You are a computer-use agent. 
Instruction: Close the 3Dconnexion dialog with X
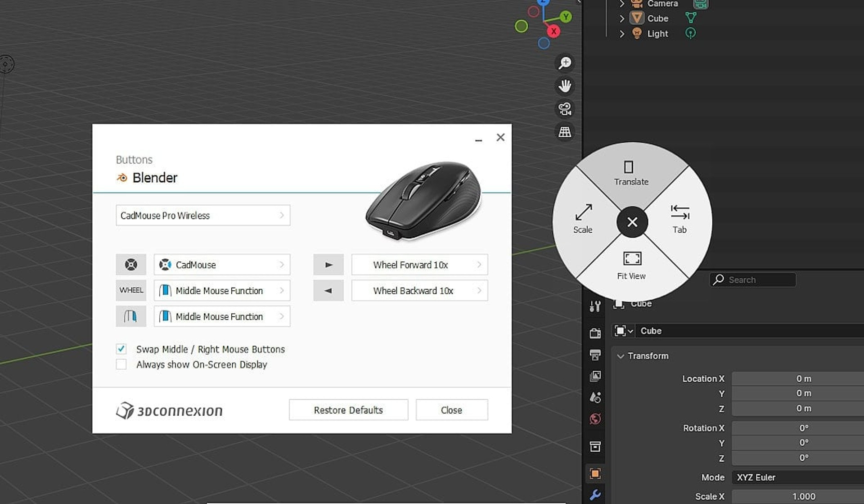500,137
